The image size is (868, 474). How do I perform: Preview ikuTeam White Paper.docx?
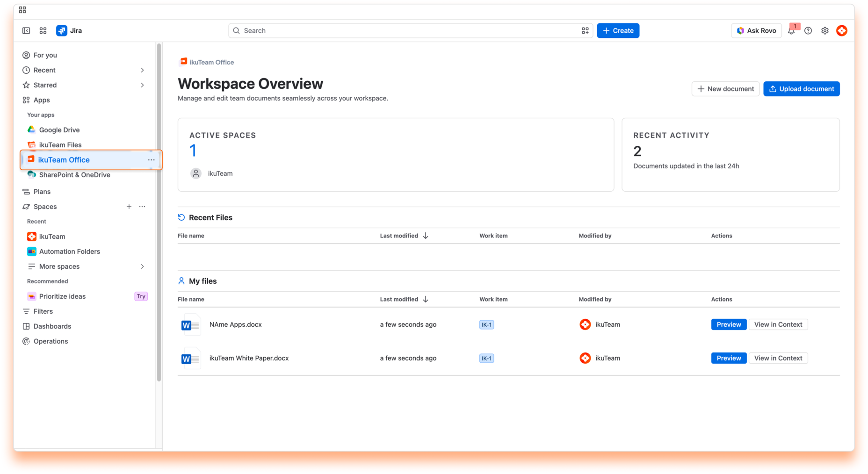point(729,358)
